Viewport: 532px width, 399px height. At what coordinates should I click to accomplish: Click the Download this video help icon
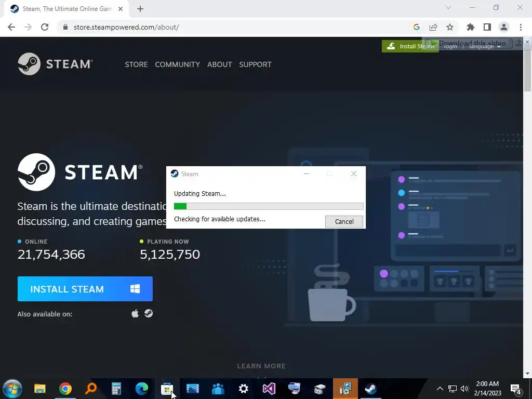(x=518, y=43)
